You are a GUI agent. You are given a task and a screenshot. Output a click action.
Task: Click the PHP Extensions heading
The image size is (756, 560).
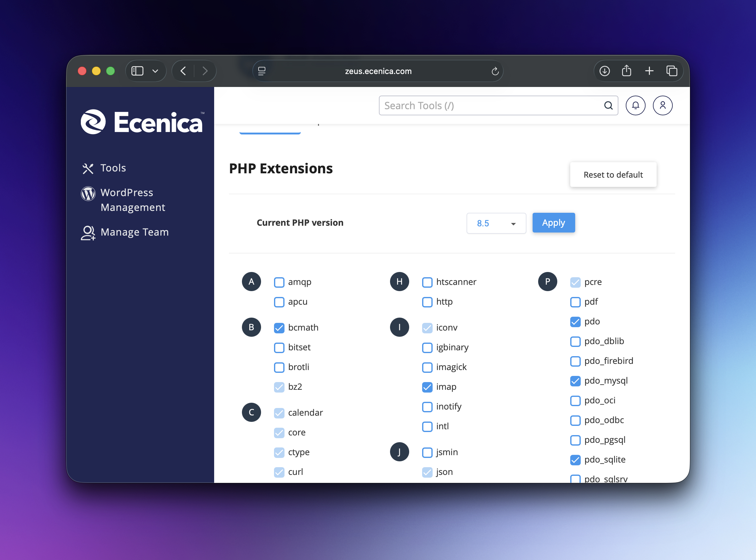(281, 168)
